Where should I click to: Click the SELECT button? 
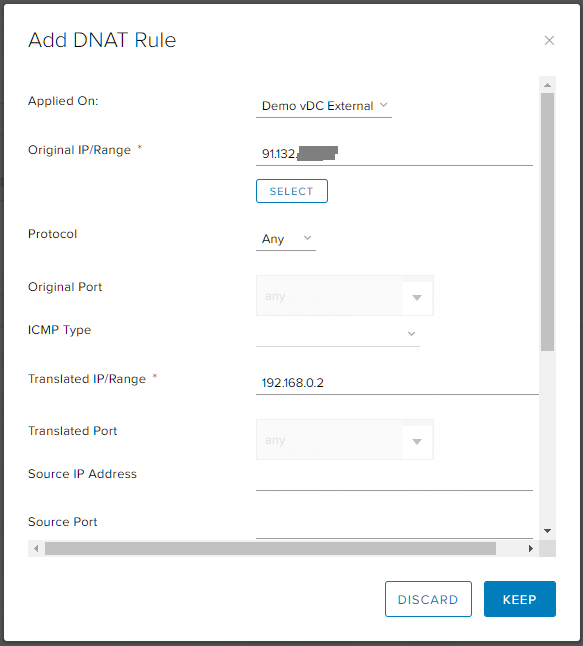tap(292, 191)
